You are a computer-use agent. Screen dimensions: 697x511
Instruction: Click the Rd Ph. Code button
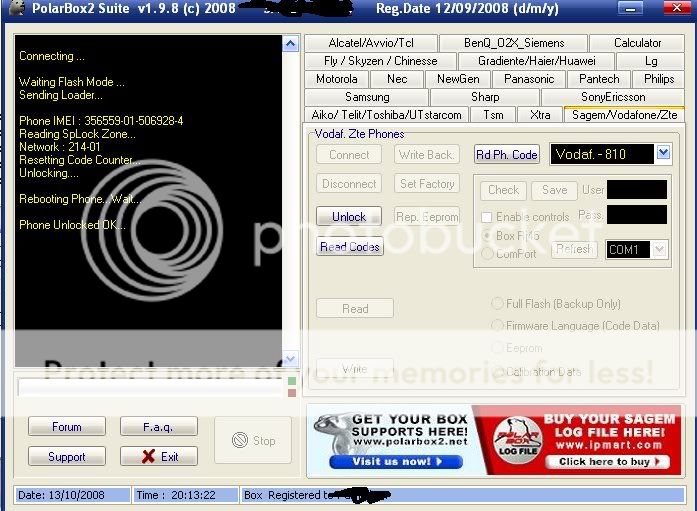[507, 154]
